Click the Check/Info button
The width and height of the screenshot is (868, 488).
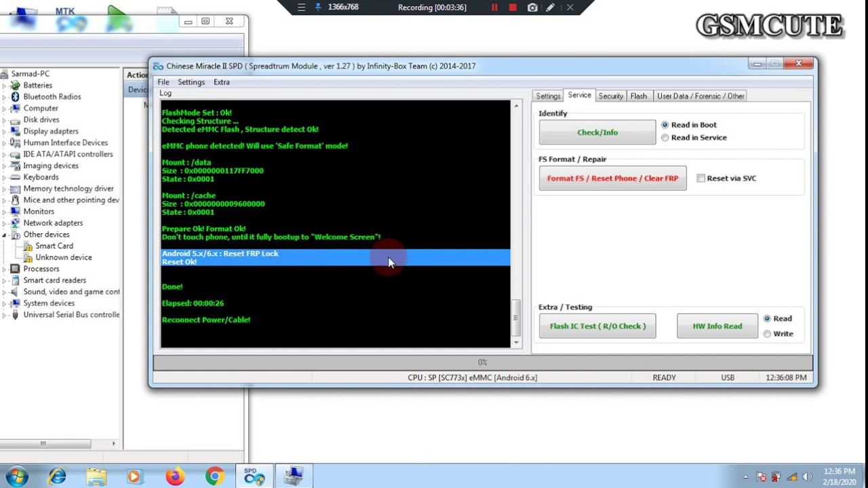(x=597, y=132)
